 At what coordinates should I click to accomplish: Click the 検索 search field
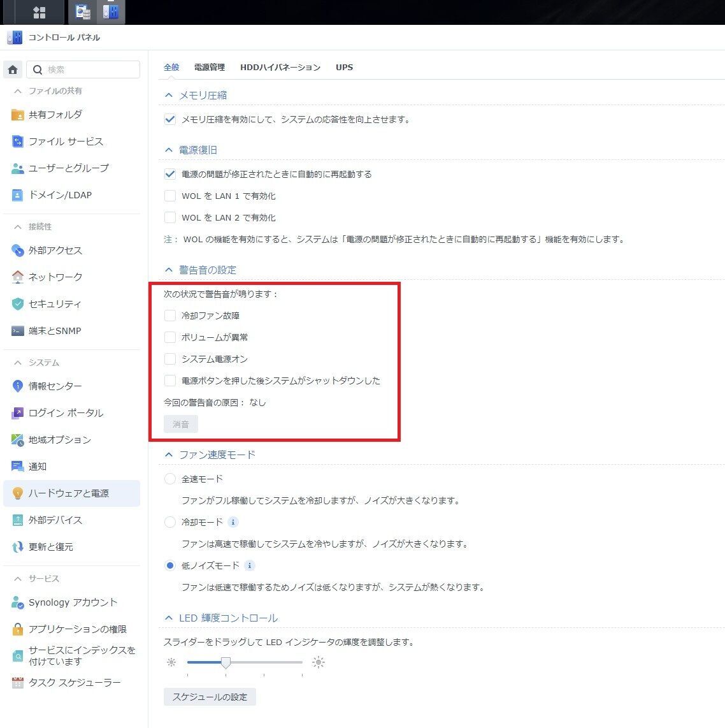[83, 69]
